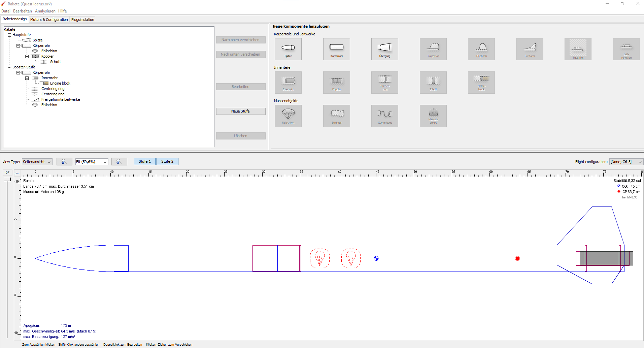Viewport: 644px width, 348px height.
Task: Toggle the Stufe 1 stage button
Action: point(145,162)
